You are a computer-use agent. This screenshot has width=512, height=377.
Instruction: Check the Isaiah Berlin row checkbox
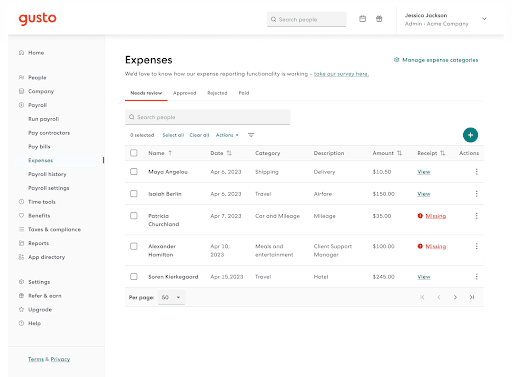click(x=134, y=194)
